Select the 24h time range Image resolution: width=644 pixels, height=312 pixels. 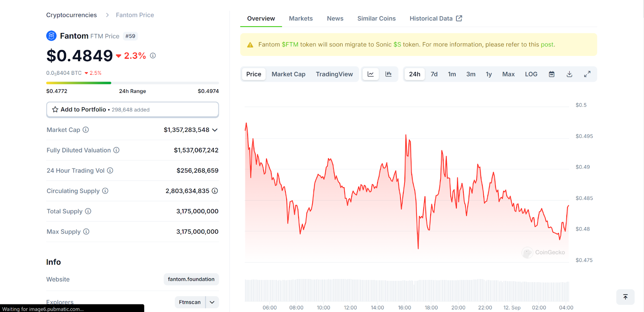(x=415, y=74)
